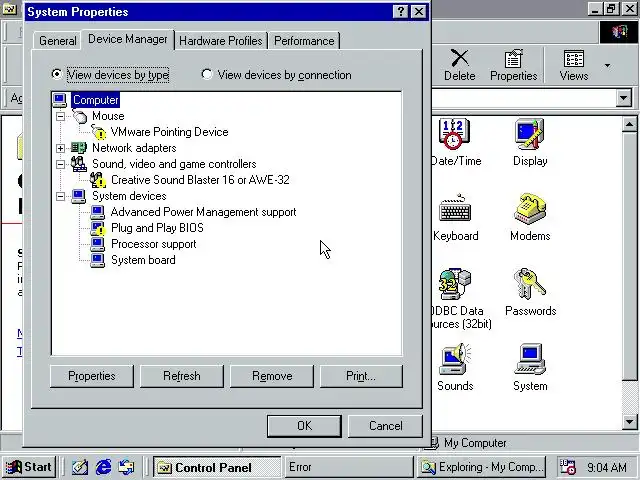This screenshot has height=480, width=640.
Task: Select 'VMware Pointing Device' text row
Action: click(x=169, y=132)
